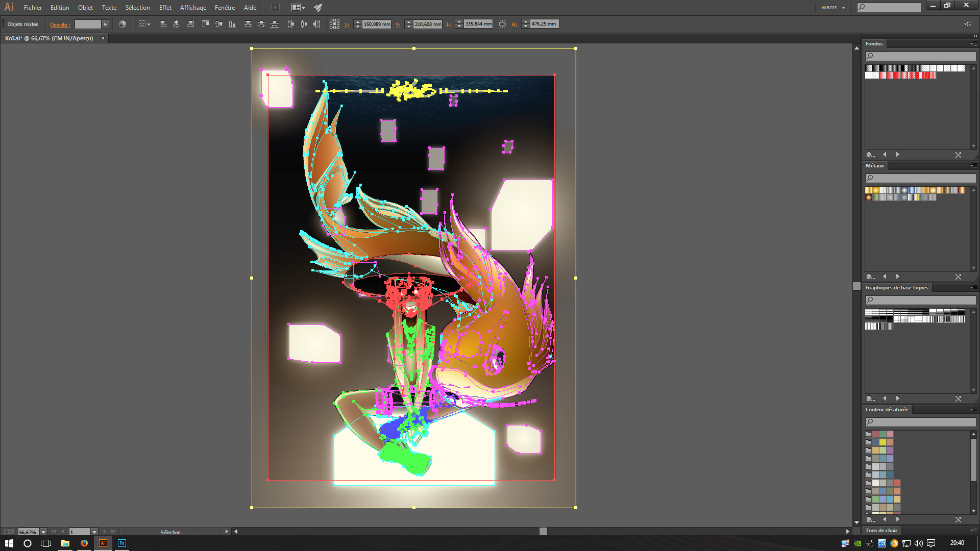
Task: Toggle constrain width and height proportions link
Action: pyautogui.click(x=502, y=24)
